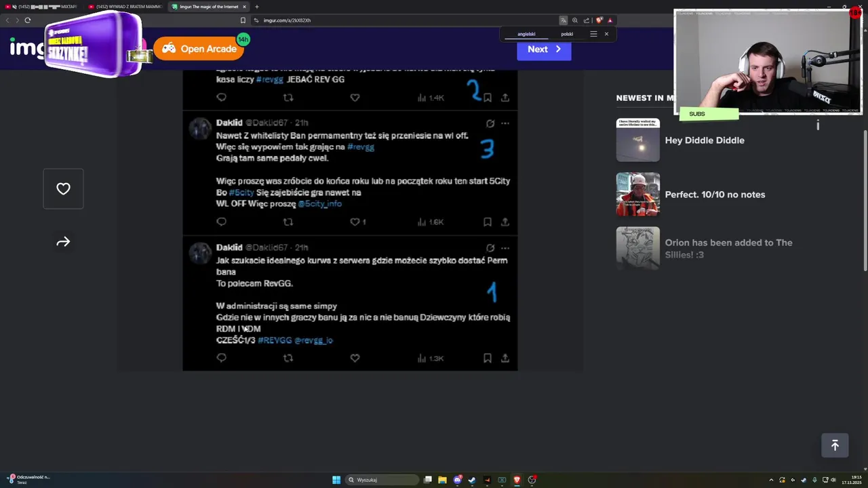
Task: Follow the #revgg hashtag in the 'Nawet Z whitelisty' tweet
Action: point(360,147)
